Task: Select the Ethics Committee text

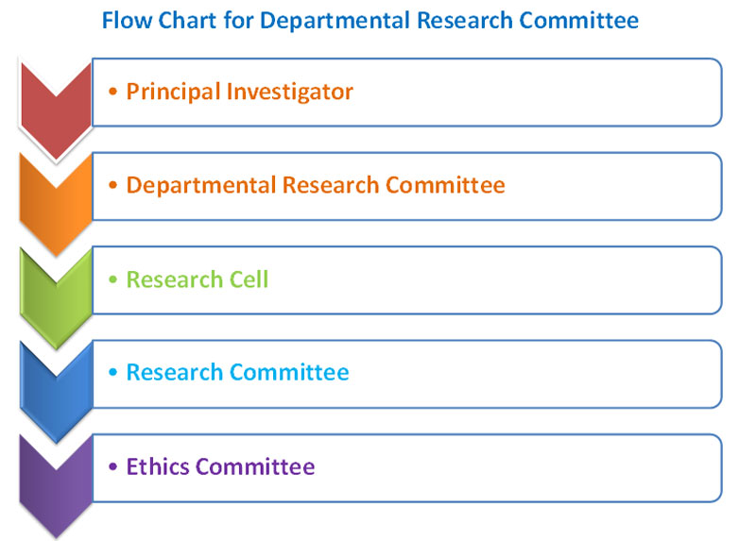Action: tap(220, 466)
